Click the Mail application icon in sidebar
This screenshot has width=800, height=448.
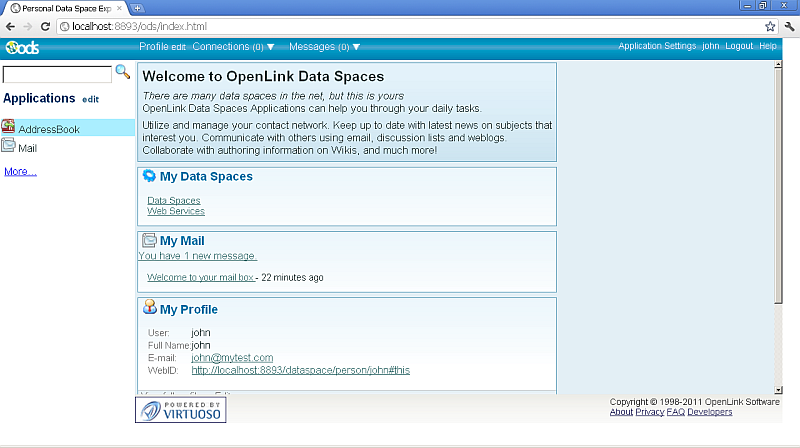tap(8, 146)
